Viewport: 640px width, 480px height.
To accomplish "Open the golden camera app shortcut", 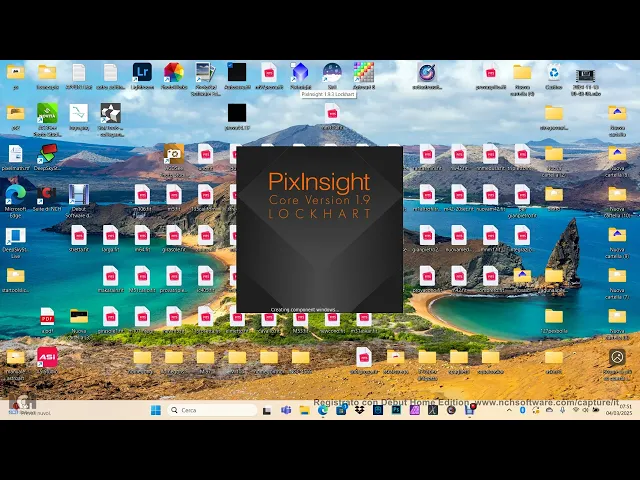I will pyautogui.click(x=174, y=153).
